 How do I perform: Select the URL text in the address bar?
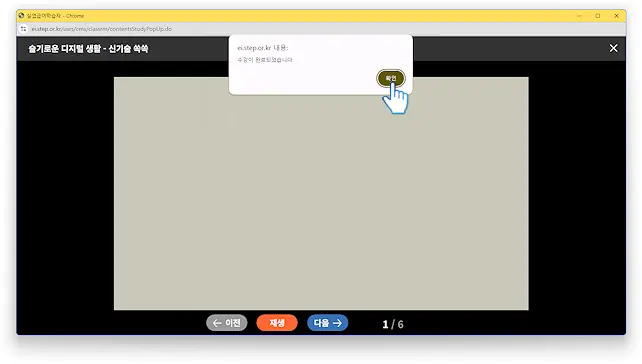(102, 29)
